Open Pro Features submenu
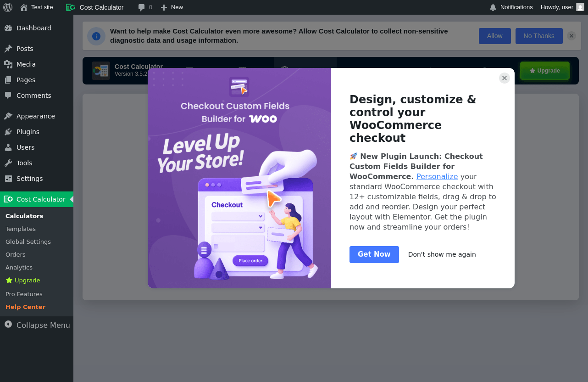Screen dimensions: 588x382 click(x=24, y=294)
